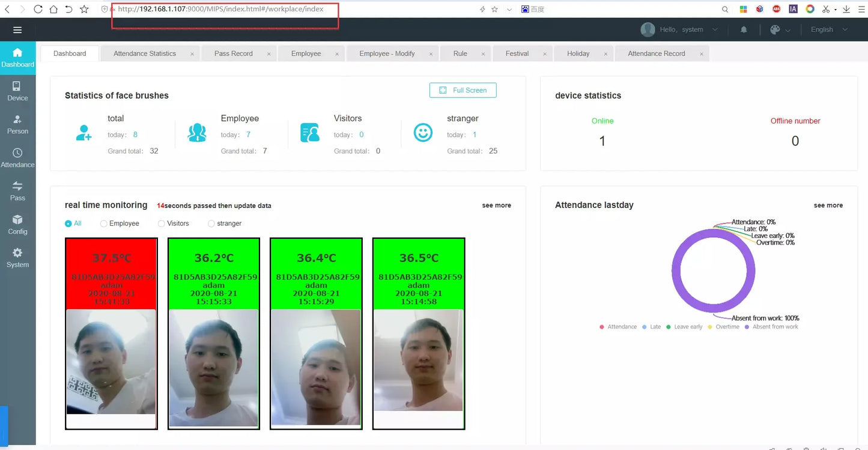Expand the globe language selector dropdown
Image resolution: width=868 pixels, height=450 pixels.
coord(779,29)
